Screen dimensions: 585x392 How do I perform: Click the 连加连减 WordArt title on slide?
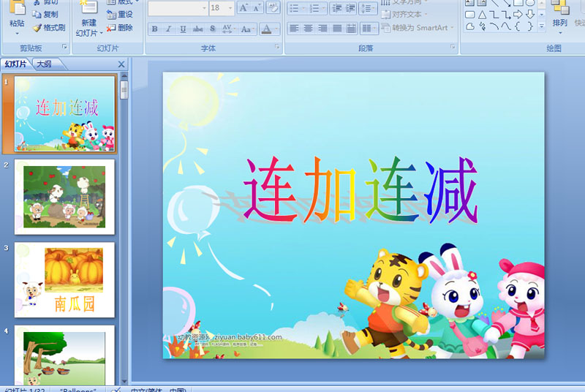(360, 190)
